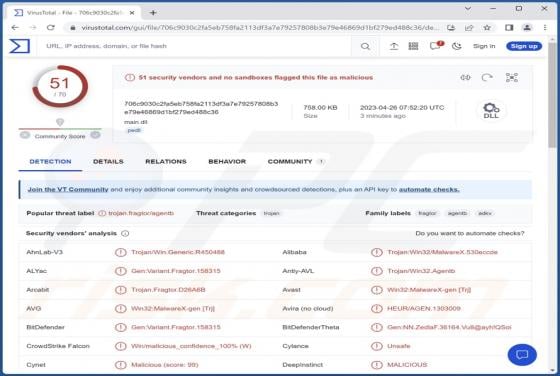560x376 pixels.
Task: Click the Sign in link
Action: coord(484,46)
